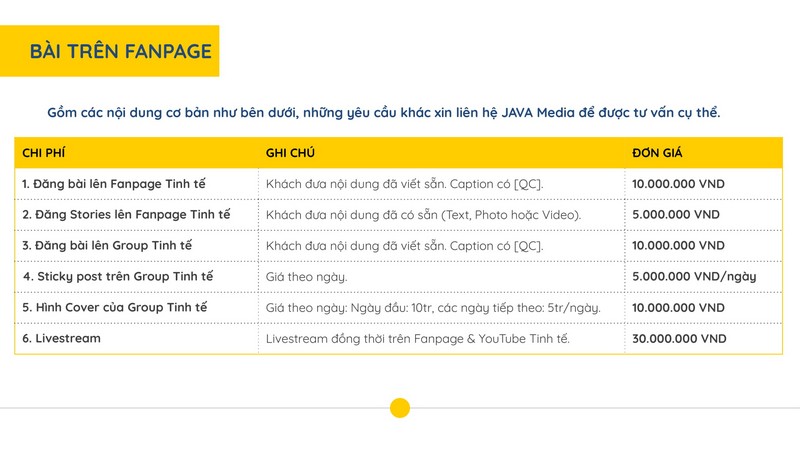Click "2. Đăng Stories lên Fanpage Tinh tế"
800x450 pixels.
(126, 215)
